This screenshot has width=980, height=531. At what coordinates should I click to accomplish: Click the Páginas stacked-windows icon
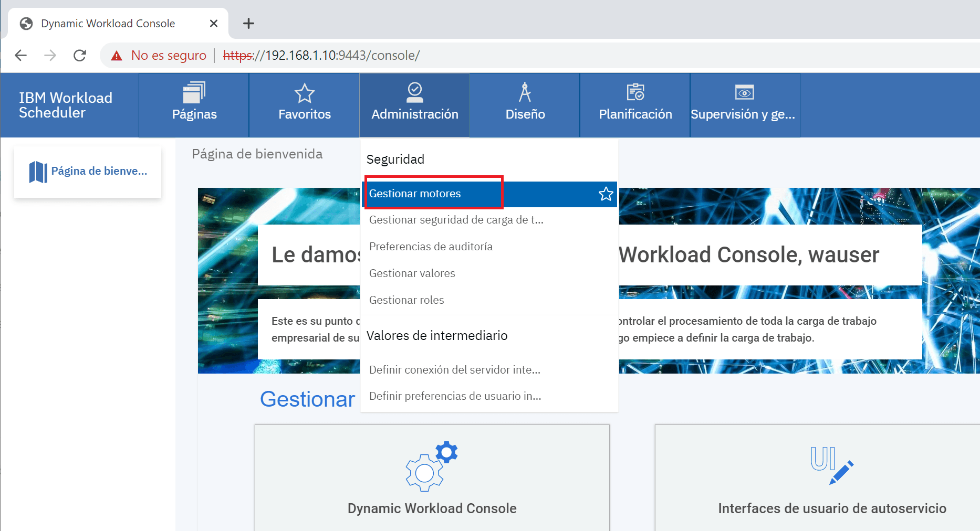[x=194, y=93]
